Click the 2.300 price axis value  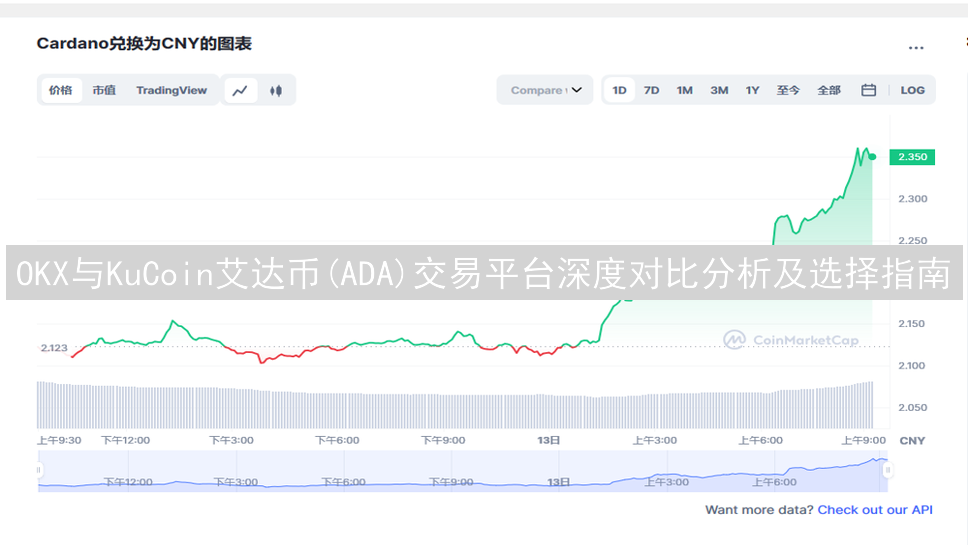pyautogui.click(x=912, y=199)
